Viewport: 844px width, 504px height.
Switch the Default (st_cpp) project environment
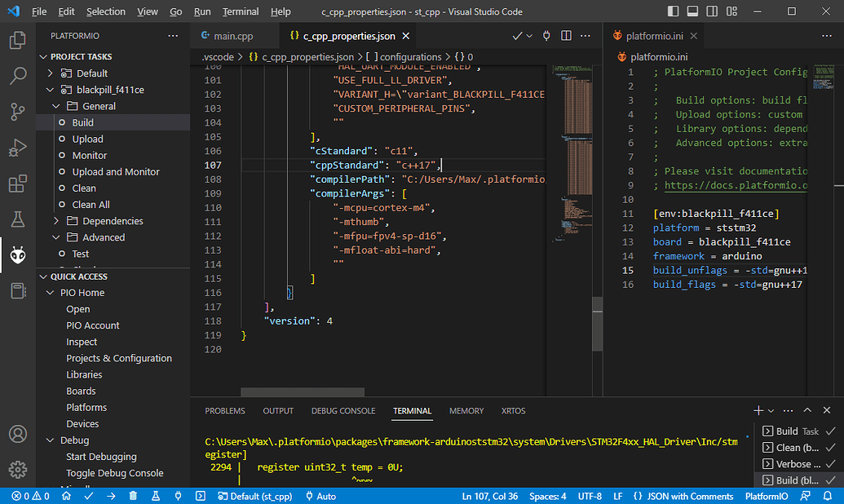255,496
